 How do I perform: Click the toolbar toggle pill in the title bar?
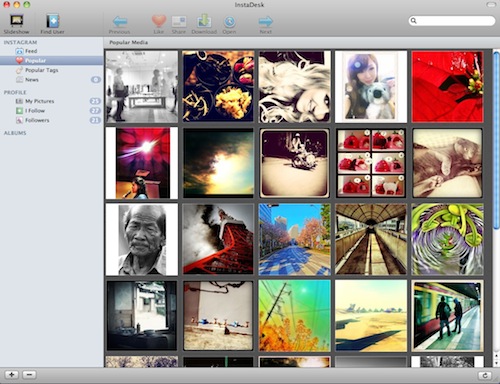(491, 5)
